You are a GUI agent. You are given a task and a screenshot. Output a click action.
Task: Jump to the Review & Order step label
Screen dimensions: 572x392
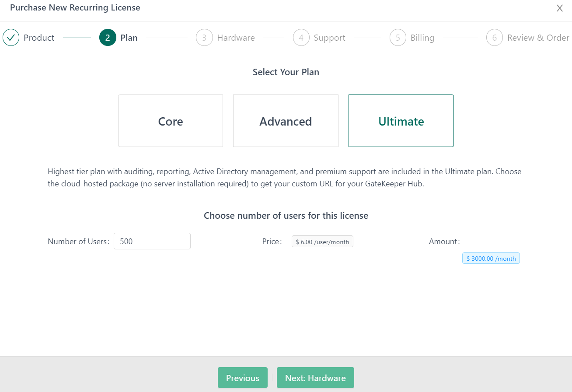pos(538,38)
